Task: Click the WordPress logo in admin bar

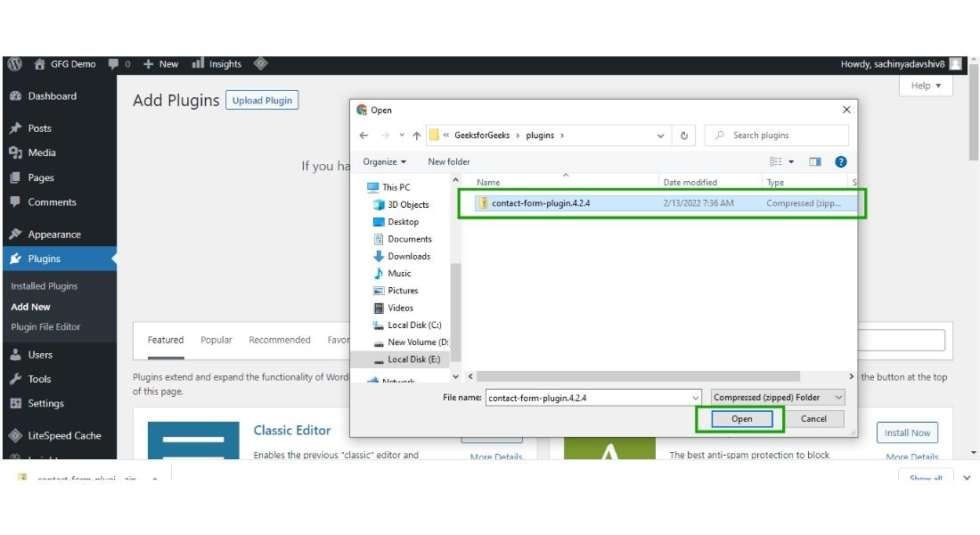Action: click(15, 64)
